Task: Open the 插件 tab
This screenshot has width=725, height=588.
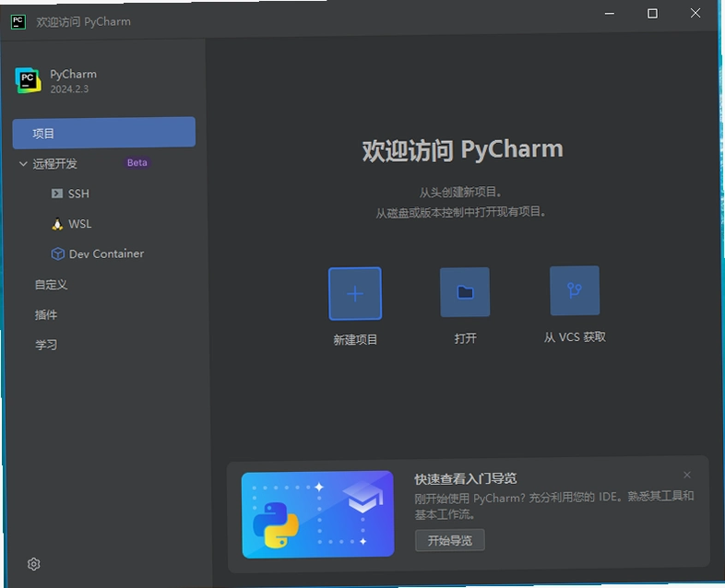Action: [x=46, y=315]
